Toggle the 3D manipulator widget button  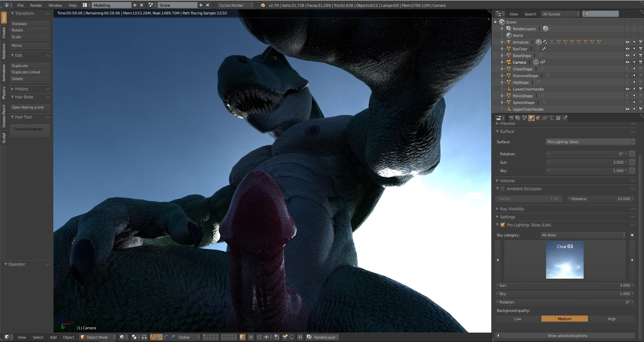tap(153, 337)
